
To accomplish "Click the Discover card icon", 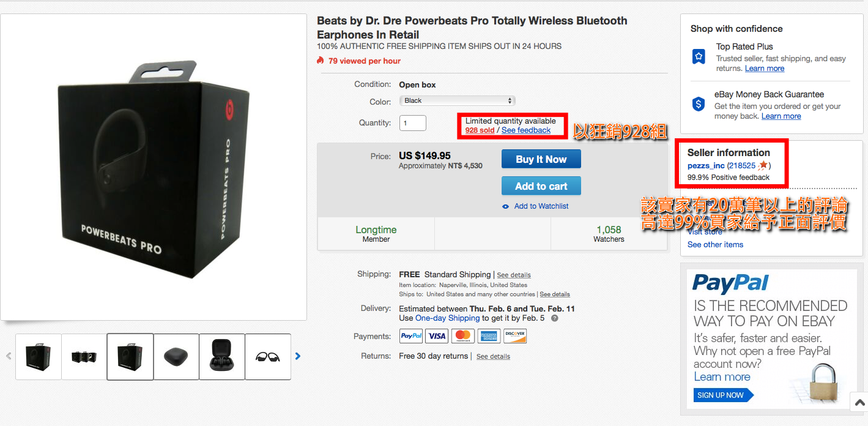I will (x=515, y=336).
